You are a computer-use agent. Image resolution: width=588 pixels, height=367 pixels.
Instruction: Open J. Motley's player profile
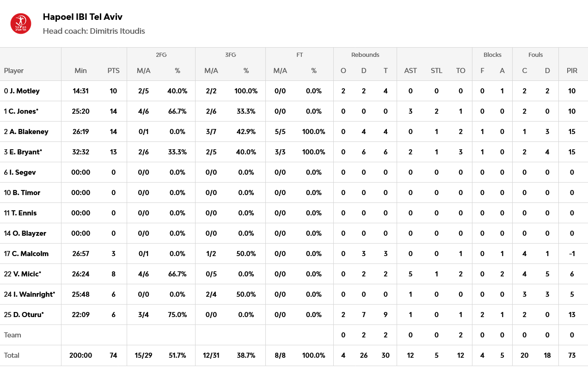coord(24,91)
